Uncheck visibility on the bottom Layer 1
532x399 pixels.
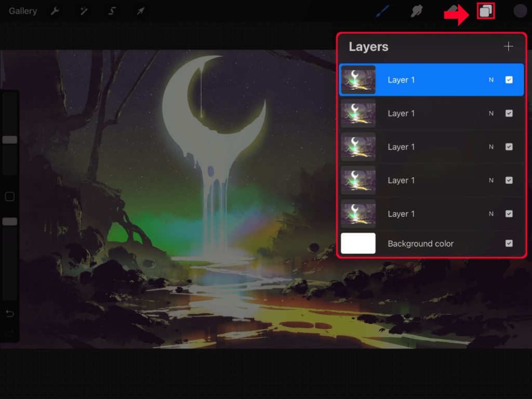509,214
